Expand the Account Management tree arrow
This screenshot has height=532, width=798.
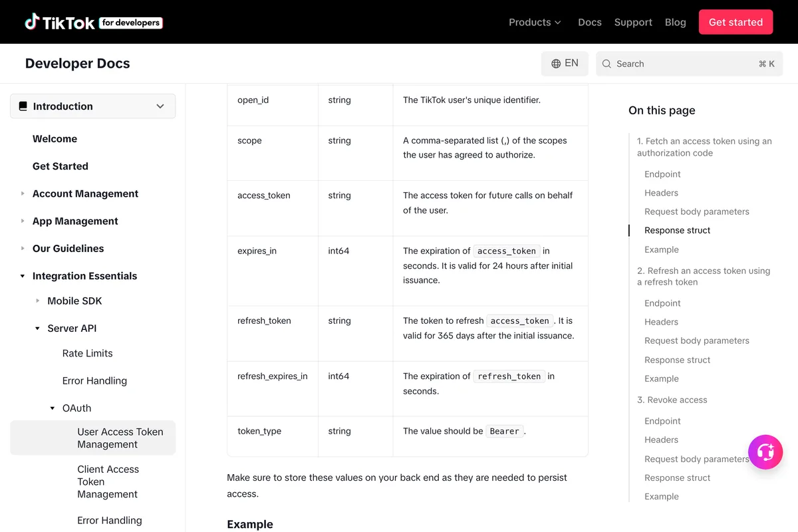23,194
